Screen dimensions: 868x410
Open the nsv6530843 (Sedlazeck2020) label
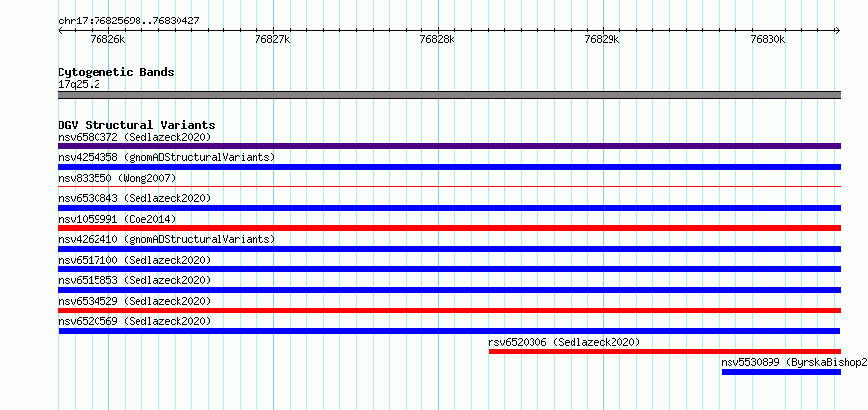coord(135,198)
